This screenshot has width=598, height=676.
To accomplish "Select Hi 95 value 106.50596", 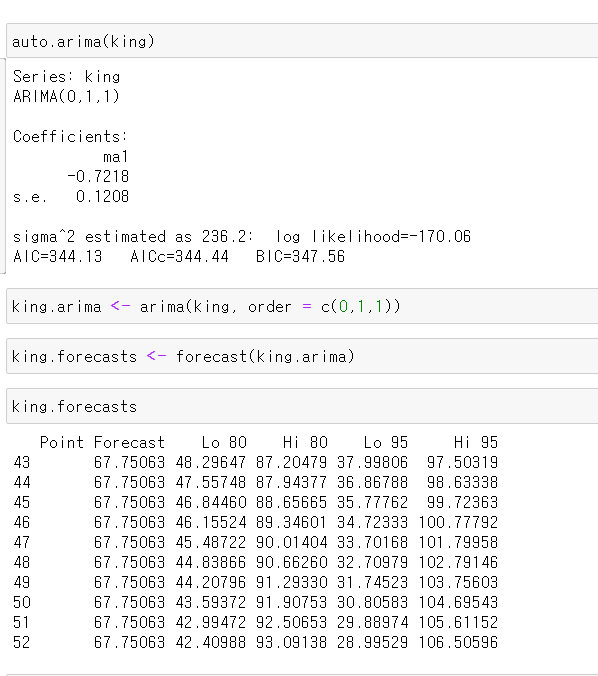I will click(458, 642).
